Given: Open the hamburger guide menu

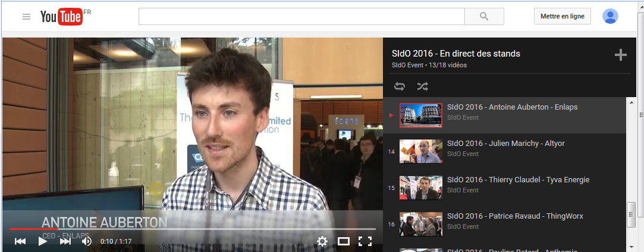Looking at the screenshot, I should click(x=26, y=17).
